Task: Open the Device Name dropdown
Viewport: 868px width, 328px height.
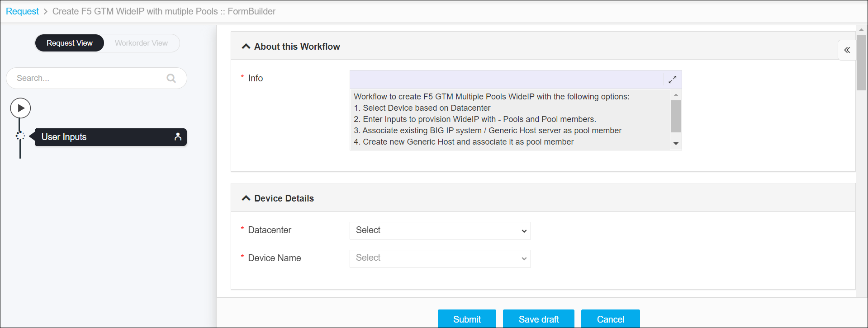Action: click(x=440, y=258)
